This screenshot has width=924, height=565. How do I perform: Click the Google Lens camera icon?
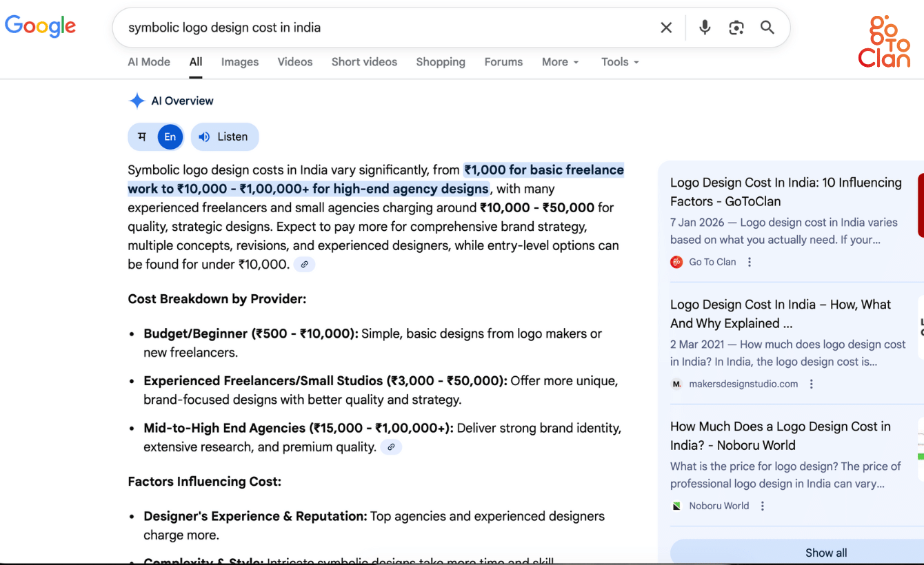tap(736, 27)
